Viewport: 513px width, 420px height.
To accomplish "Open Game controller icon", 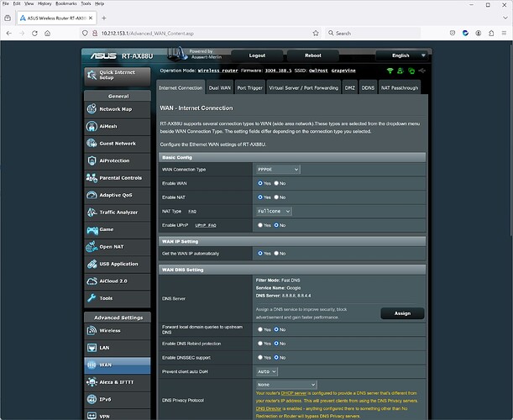I will coord(92,230).
